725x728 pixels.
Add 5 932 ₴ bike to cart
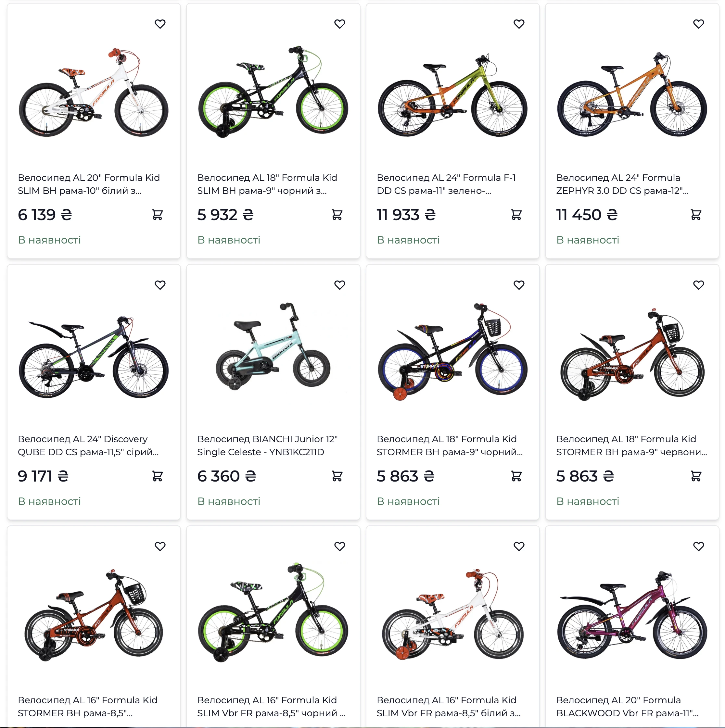coord(337,214)
